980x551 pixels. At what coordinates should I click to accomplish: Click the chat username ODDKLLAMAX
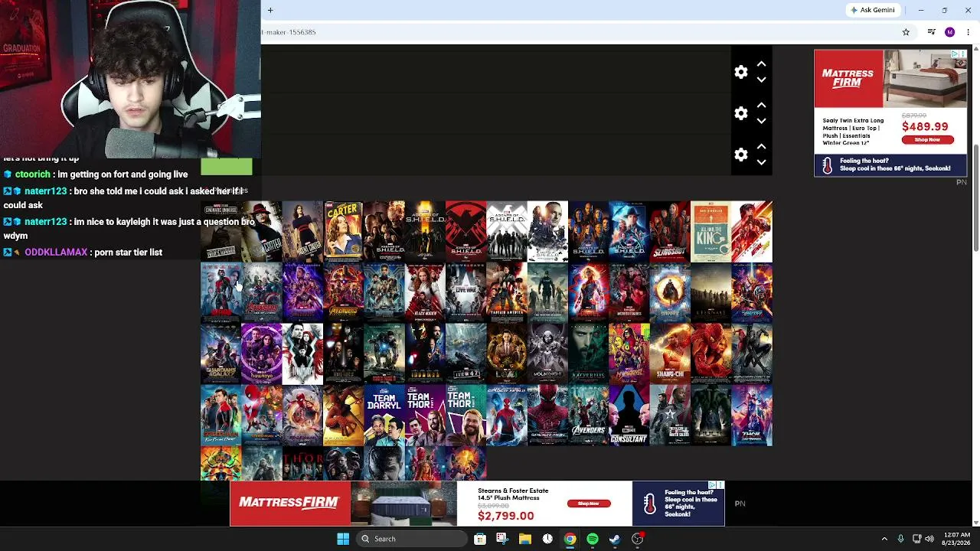pyautogui.click(x=56, y=252)
